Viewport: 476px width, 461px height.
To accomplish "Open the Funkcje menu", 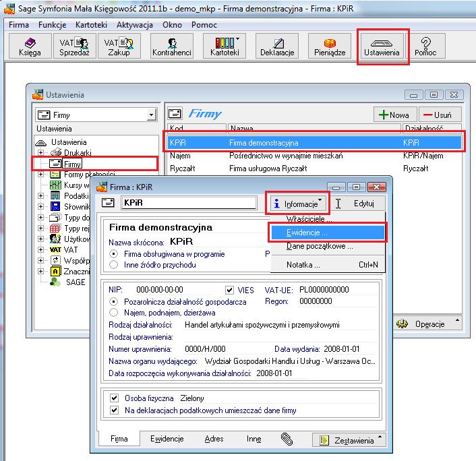I will coord(52,25).
